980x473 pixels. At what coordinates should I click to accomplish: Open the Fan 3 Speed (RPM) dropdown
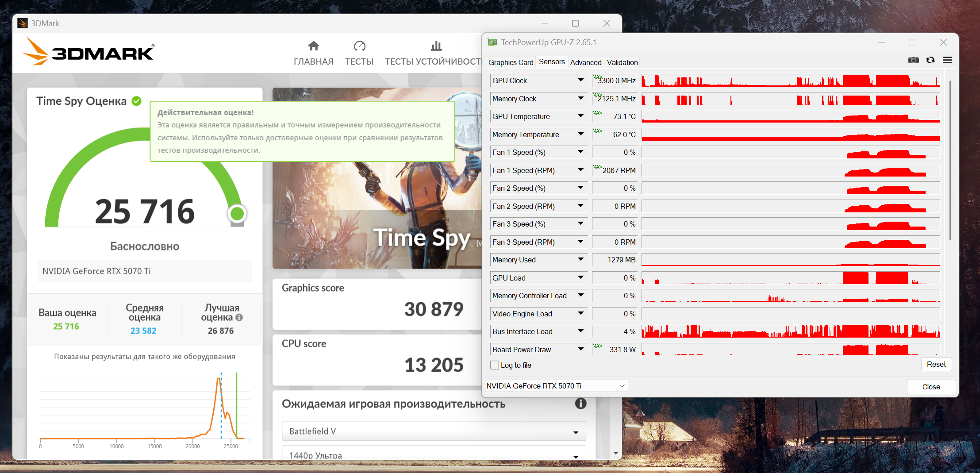580,242
